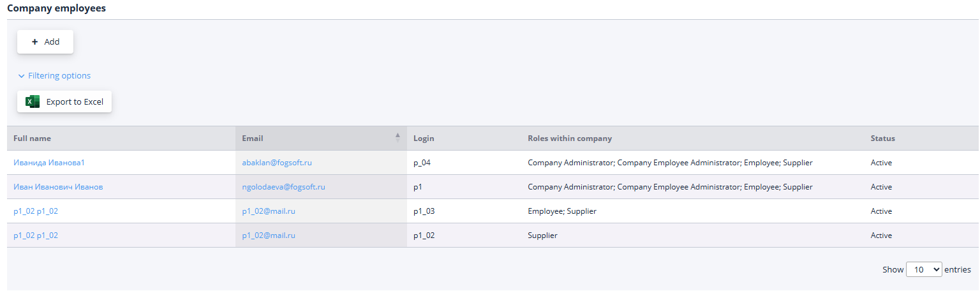The width and height of the screenshot is (980, 291).
Task: Click the Export to Excel button
Action: [x=74, y=102]
